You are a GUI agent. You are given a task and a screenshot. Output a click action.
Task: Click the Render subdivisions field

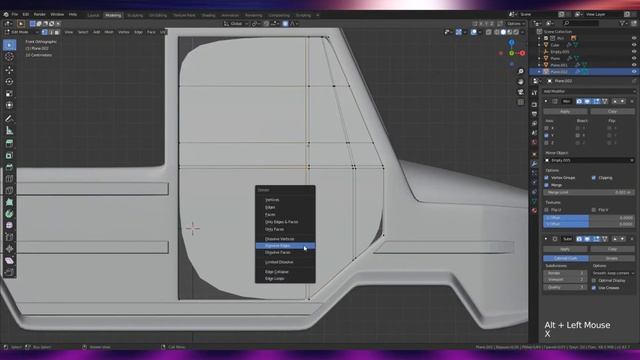(x=565, y=273)
